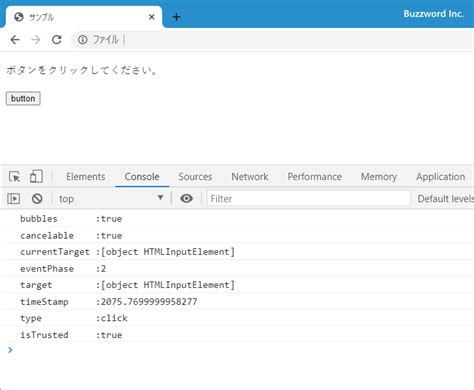The image size is (474, 390).
Task: Click the ボタンをクリックしてください text
Action: [x=82, y=70]
